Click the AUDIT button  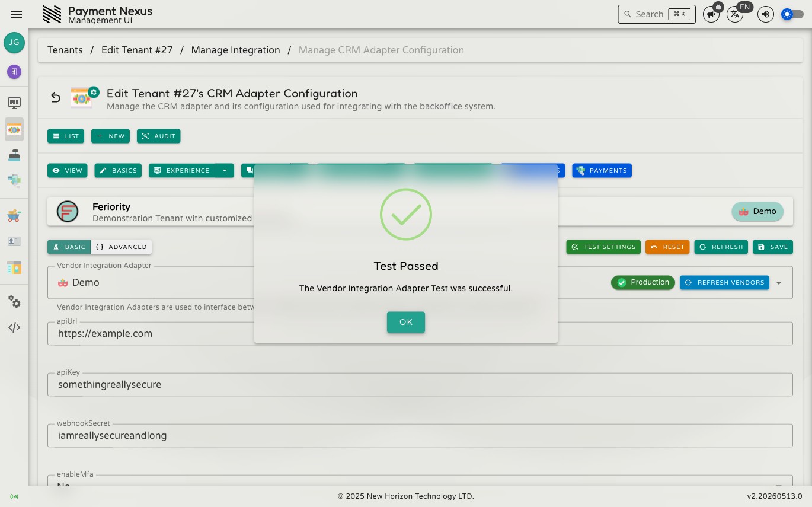pos(158,136)
